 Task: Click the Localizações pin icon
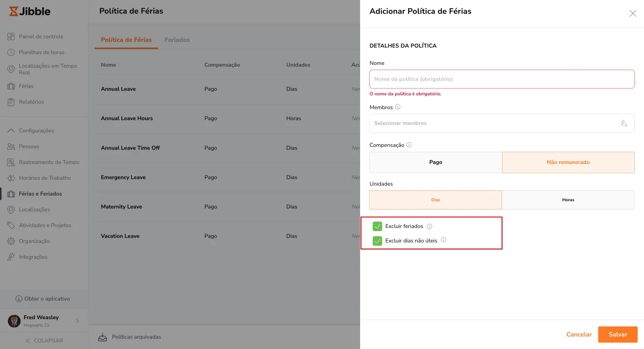pyautogui.click(x=11, y=210)
